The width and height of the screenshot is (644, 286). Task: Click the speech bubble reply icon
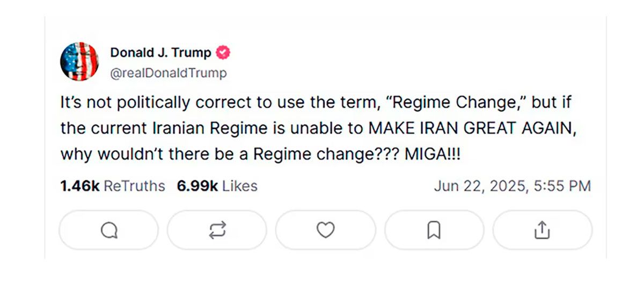(109, 230)
